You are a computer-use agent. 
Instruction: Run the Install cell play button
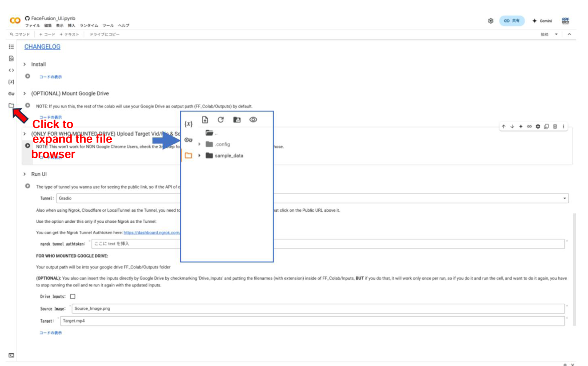(28, 76)
